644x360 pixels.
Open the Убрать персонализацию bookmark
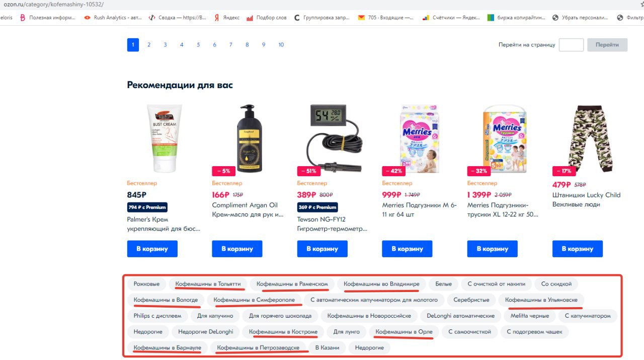(580, 18)
